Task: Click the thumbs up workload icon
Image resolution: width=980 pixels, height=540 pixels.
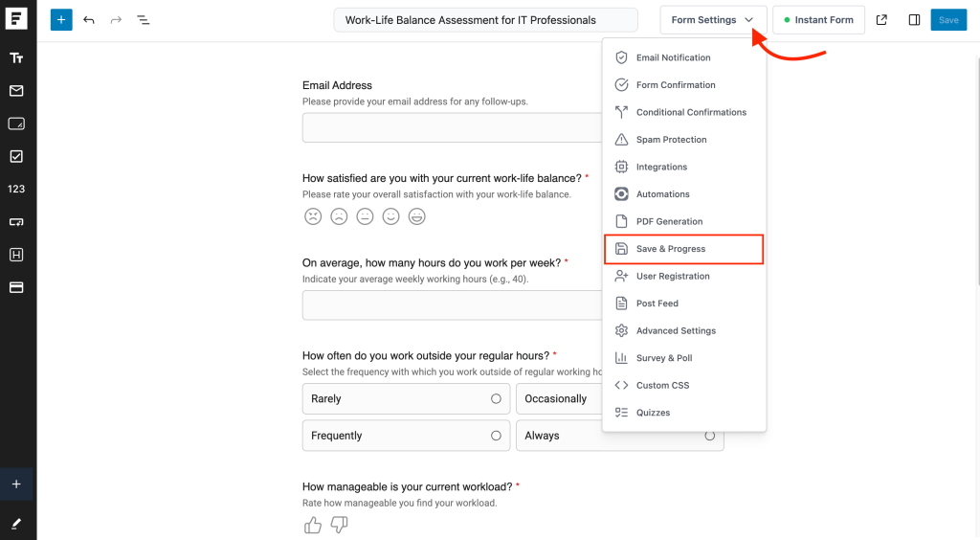Action: click(x=313, y=525)
